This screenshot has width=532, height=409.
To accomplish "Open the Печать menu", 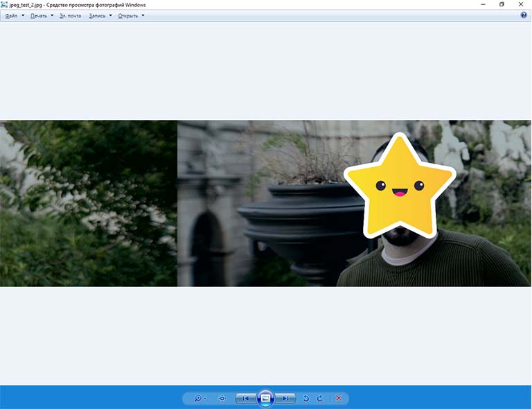I will tap(39, 15).
